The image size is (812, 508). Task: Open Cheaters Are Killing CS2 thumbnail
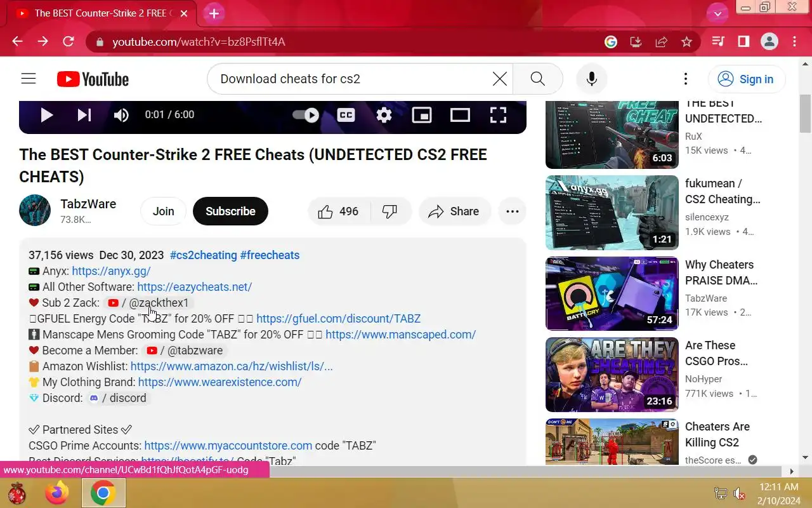pyautogui.click(x=612, y=442)
